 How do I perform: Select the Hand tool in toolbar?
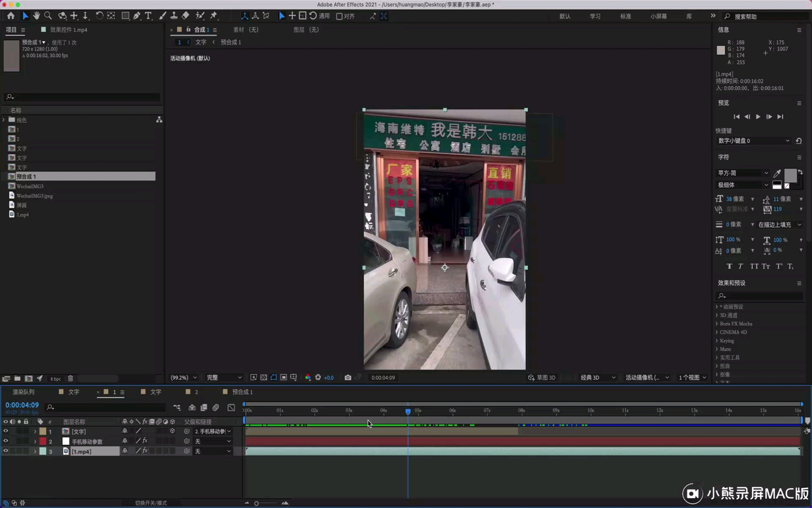(36, 16)
